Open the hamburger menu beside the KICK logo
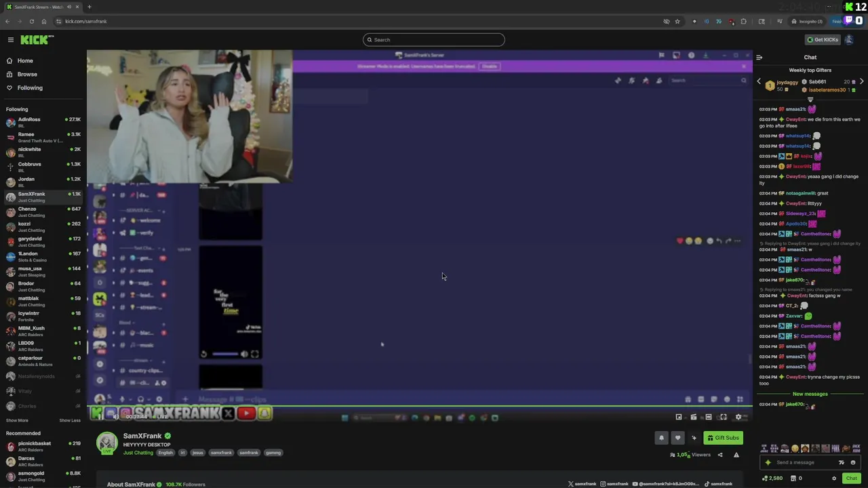 click(10, 39)
